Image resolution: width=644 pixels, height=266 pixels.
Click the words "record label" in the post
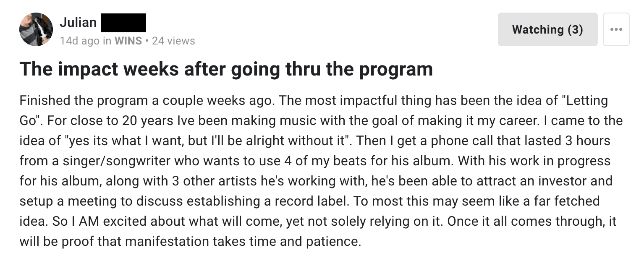[311, 201]
